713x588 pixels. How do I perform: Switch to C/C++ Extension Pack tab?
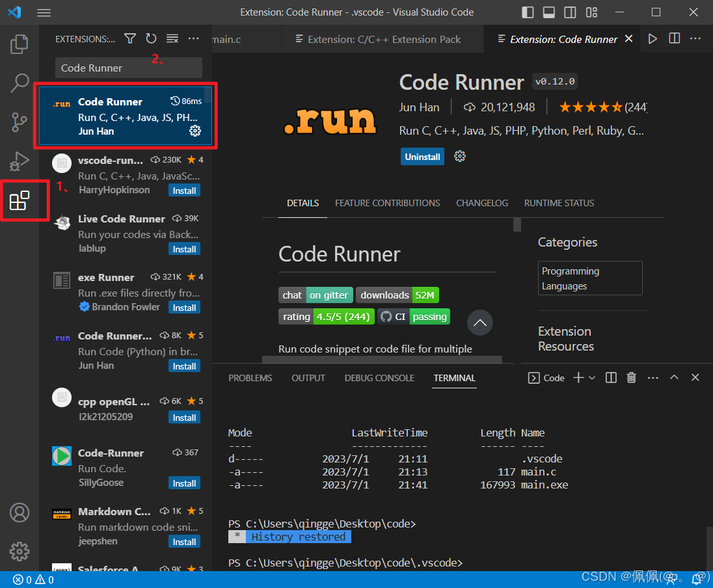tap(383, 40)
